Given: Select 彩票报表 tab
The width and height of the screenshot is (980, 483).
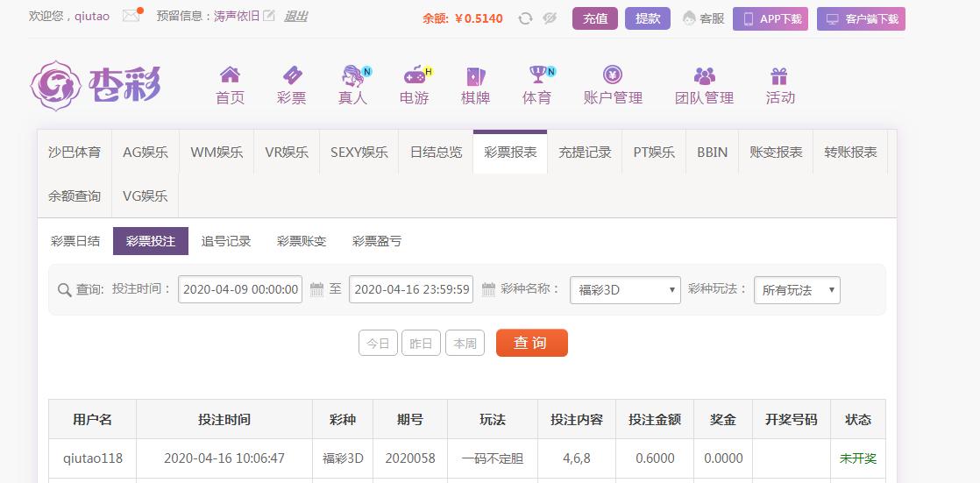Looking at the screenshot, I should (511, 152).
